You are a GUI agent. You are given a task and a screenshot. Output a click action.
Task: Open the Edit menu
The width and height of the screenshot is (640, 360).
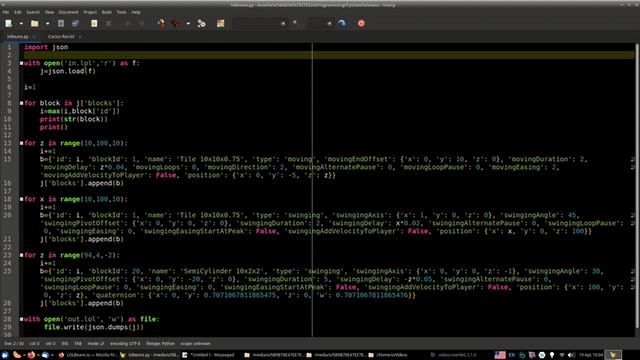click(x=18, y=12)
